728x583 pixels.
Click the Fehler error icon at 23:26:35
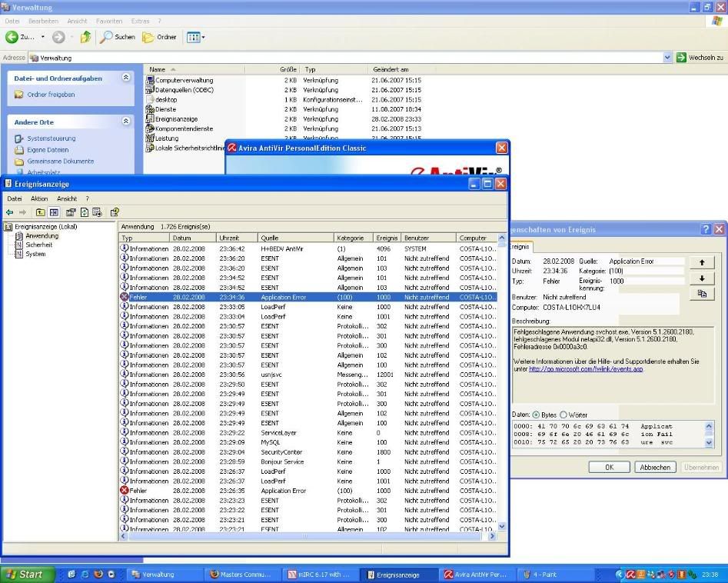click(x=125, y=490)
